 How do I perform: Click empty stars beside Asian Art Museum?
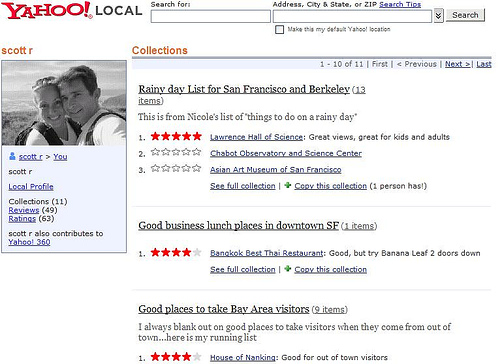point(176,168)
